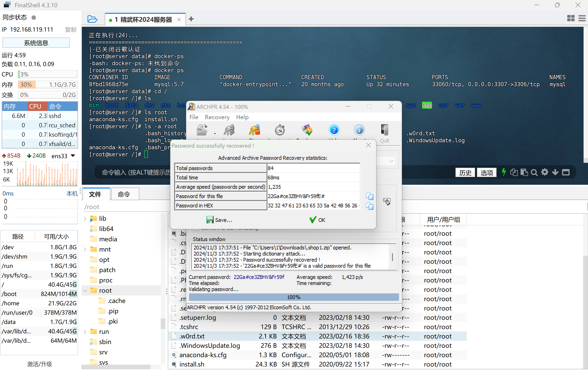Open 系统信息 system info button
This screenshot has width=588, height=370.
pyautogui.click(x=36, y=43)
